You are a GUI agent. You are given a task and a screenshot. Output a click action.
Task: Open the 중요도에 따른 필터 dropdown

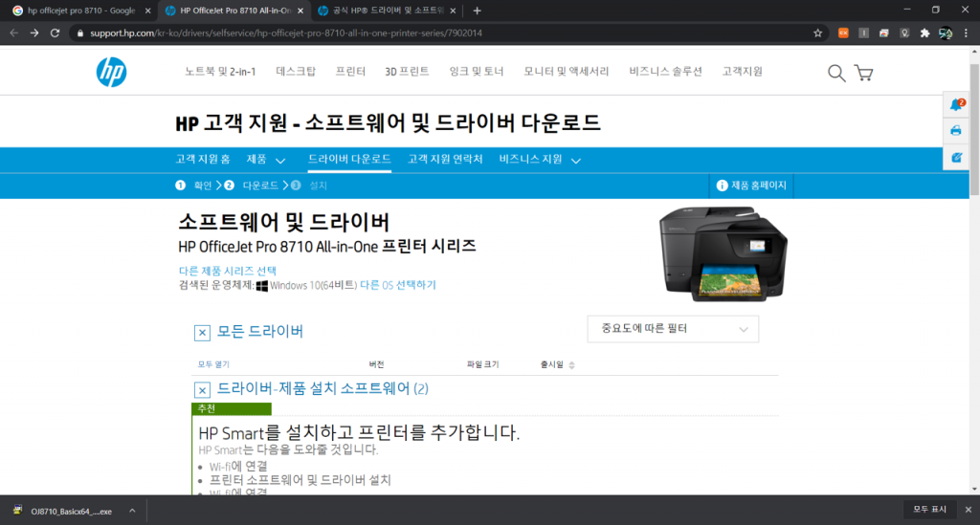point(673,329)
